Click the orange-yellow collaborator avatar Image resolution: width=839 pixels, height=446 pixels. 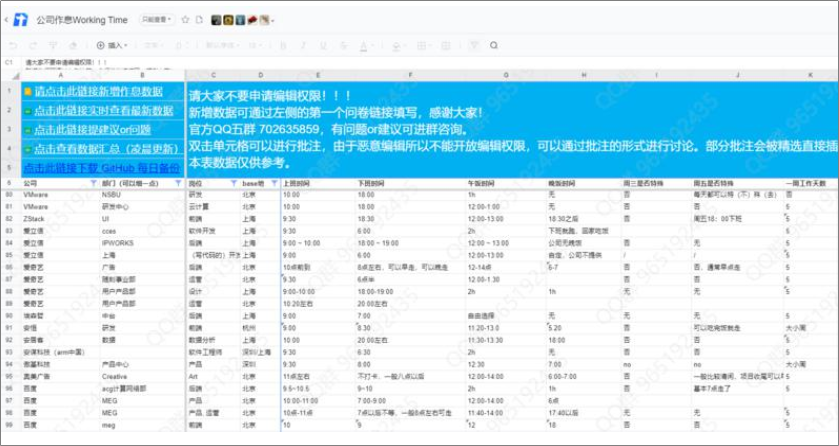[x=228, y=20]
